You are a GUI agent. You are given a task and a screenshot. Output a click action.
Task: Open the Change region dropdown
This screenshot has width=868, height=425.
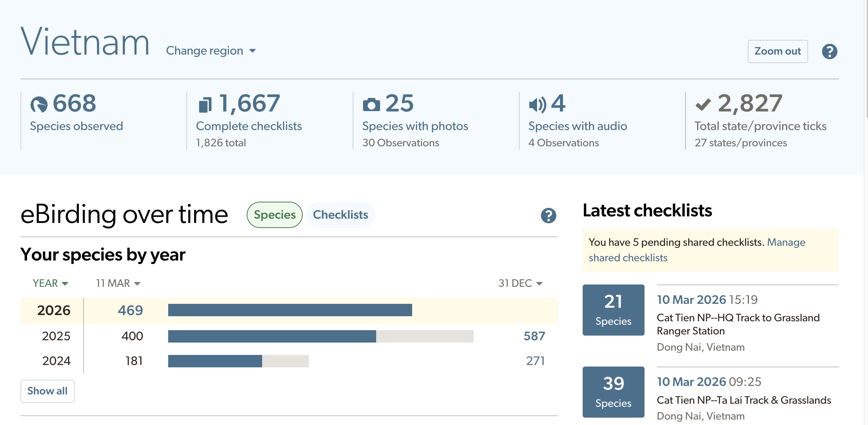tap(211, 51)
